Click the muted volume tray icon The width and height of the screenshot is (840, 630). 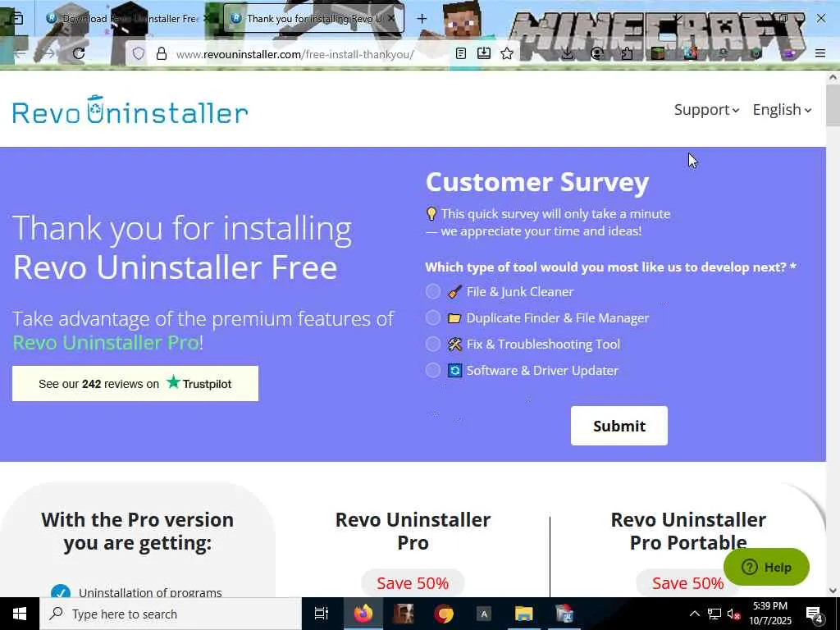coord(733,614)
